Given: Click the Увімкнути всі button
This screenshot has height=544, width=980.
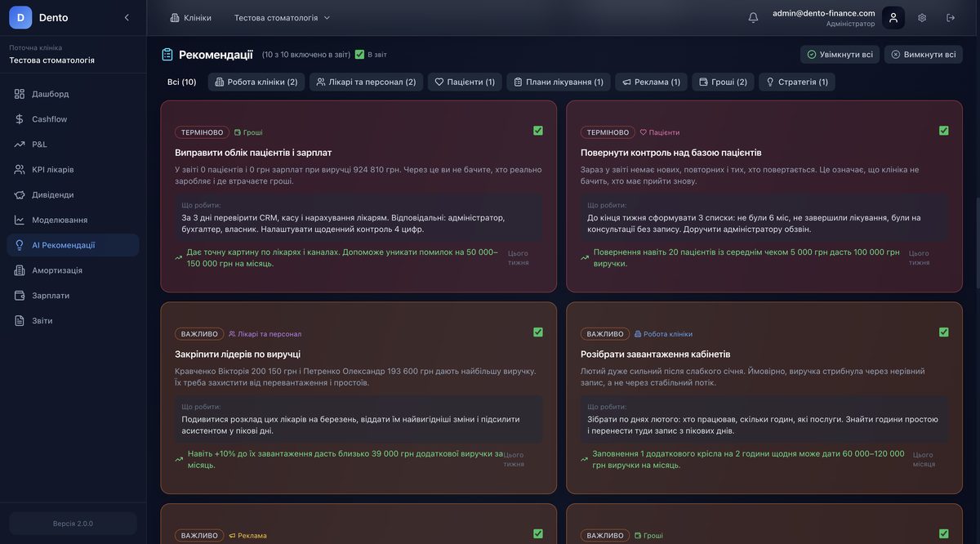Looking at the screenshot, I should (840, 55).
